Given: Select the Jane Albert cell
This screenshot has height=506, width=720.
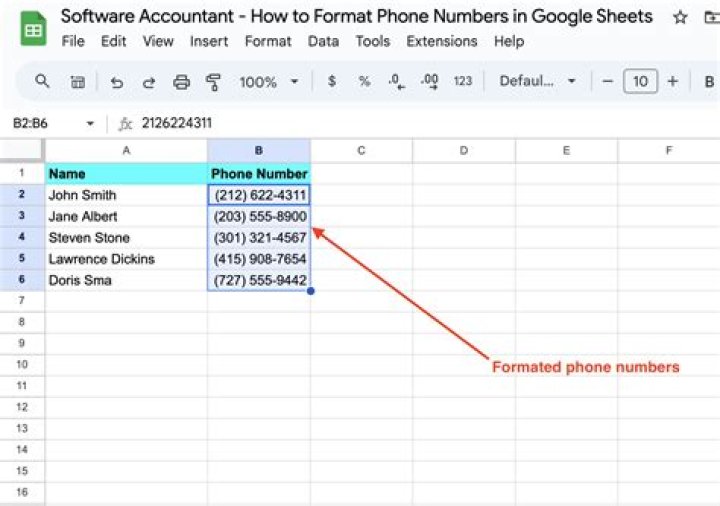Looking at the screenshot, I should click(126, 216).
